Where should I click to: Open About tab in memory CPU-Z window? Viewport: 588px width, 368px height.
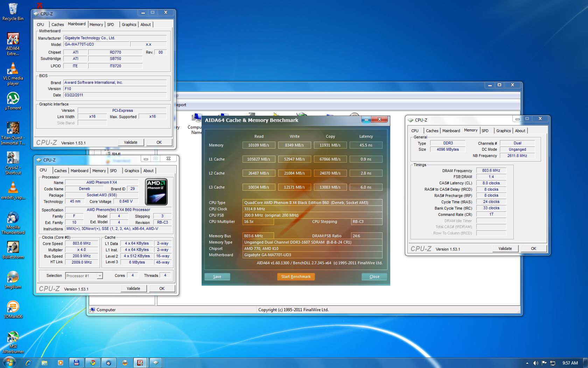click(520, 131)
